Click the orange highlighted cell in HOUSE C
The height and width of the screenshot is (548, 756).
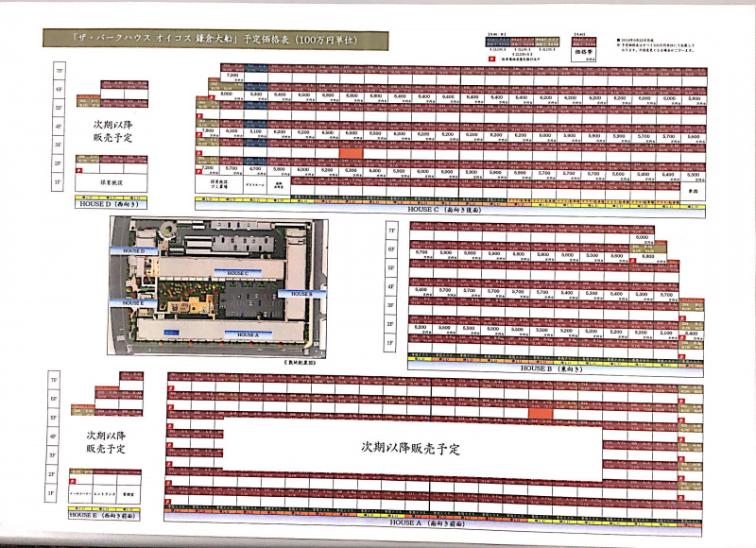[351, 152]
